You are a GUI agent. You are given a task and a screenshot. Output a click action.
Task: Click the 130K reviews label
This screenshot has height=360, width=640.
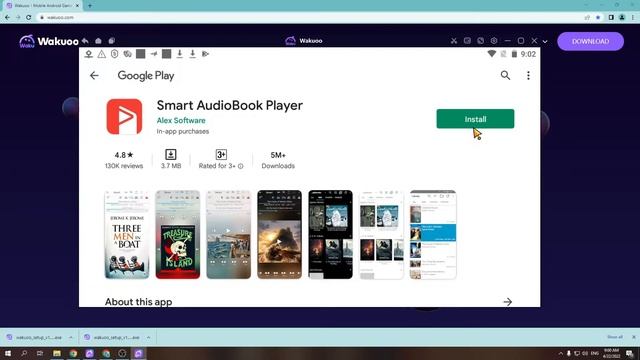click(124, 166)
